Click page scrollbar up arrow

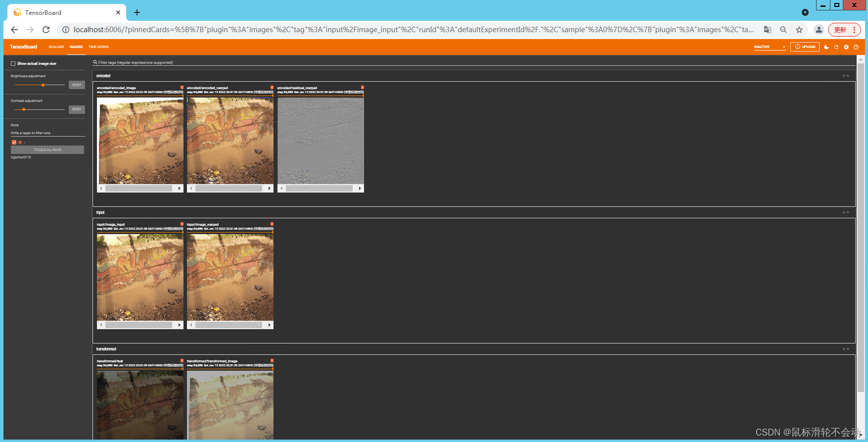(x=861, y=59)
